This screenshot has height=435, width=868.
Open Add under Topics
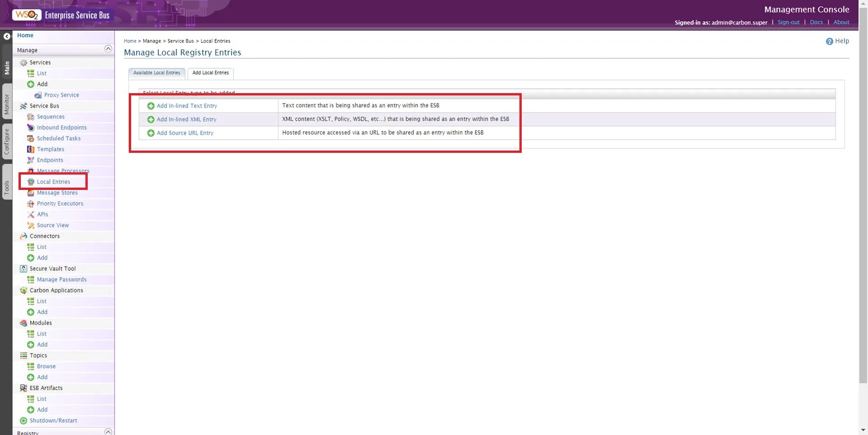[42, 377]
